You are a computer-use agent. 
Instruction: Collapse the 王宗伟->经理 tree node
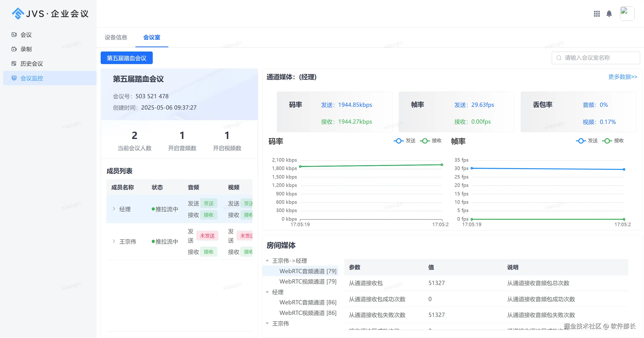(267, 261)
